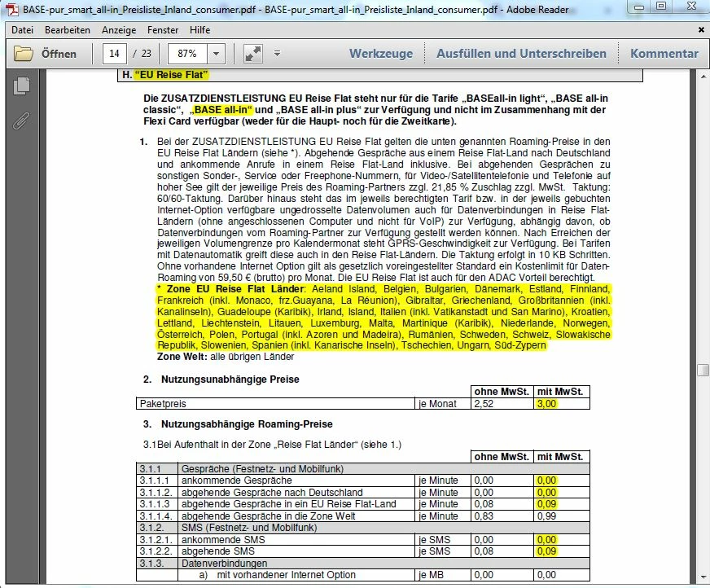The width and height of the screenshot is (710, 588).
Task: Close the document with the menu bar X
Action: (701, 30)
